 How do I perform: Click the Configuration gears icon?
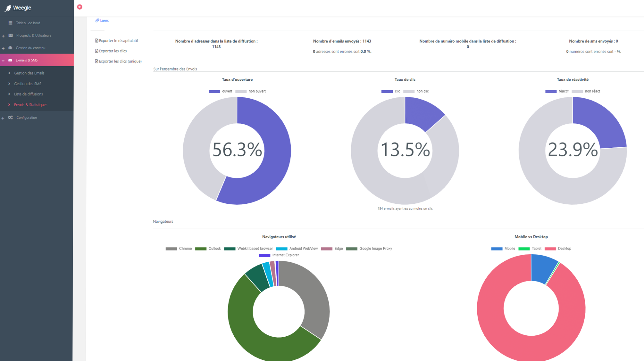tap(11, 118)
